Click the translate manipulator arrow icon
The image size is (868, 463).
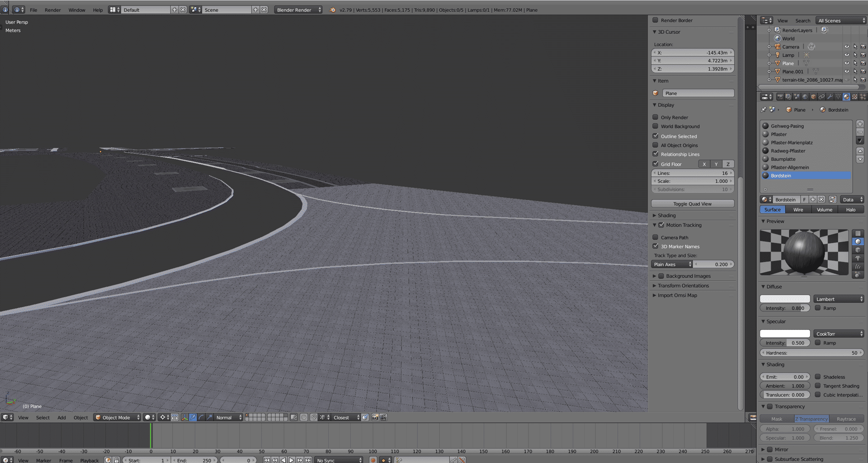point(193,417)
